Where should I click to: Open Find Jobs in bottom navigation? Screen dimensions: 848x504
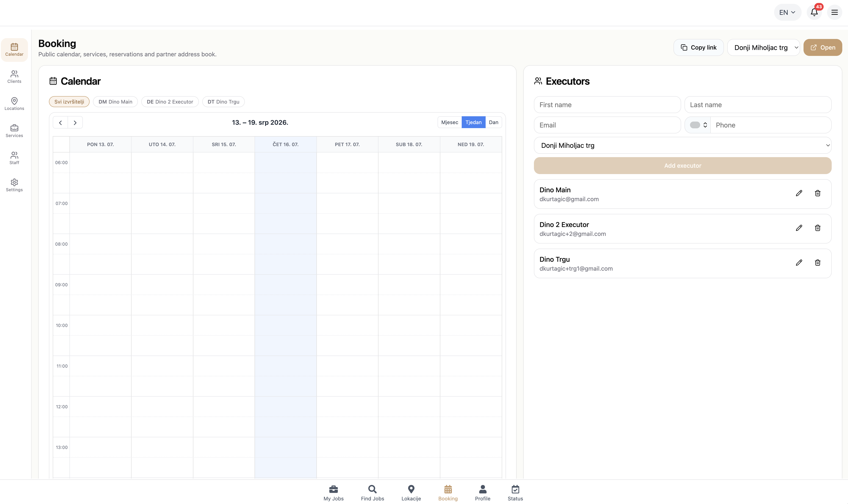(373, 493)
